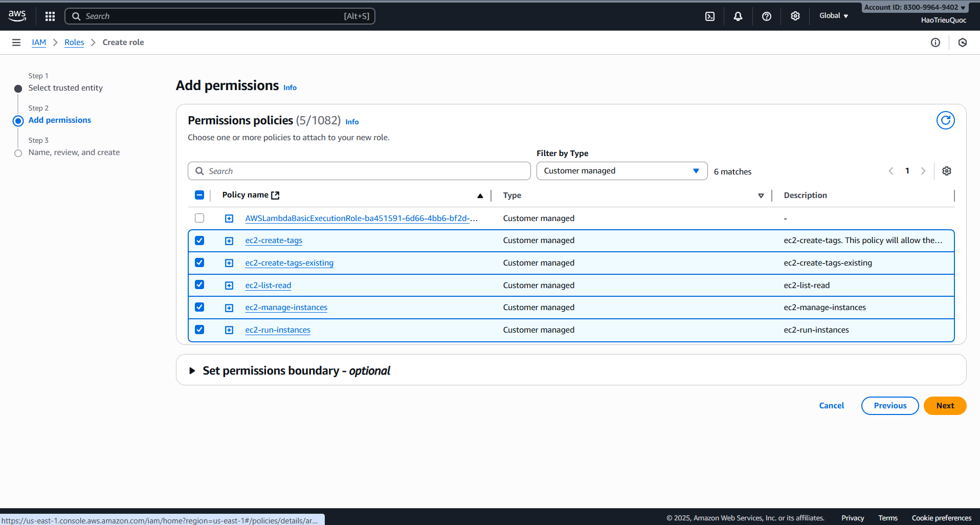Image resolution: width=980 pixels, height=525 pixels.
Task: Uncheck the ec2-list-read policy checkbox
Action: (x=199, y=285)
